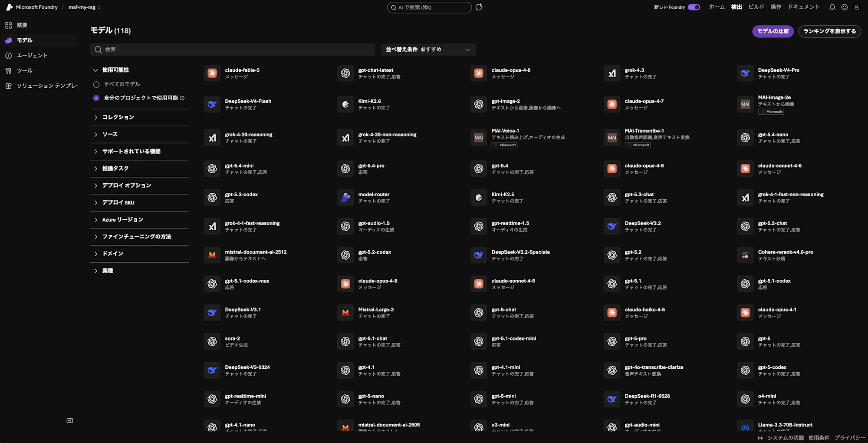Expand the デプロイ SKU filter
The height and width of the screenshot is (443, 868).
click(139, 202)
